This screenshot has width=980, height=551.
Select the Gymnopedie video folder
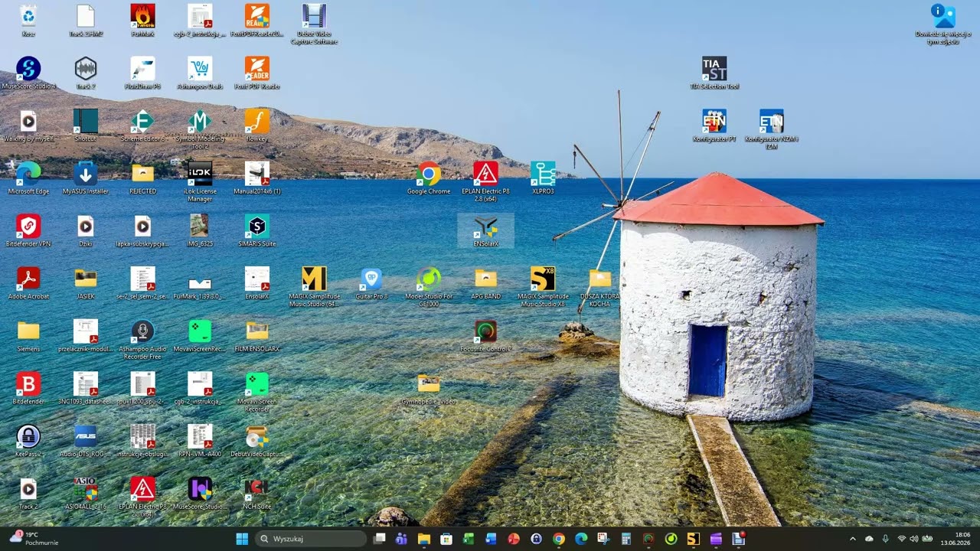(429, 388)
